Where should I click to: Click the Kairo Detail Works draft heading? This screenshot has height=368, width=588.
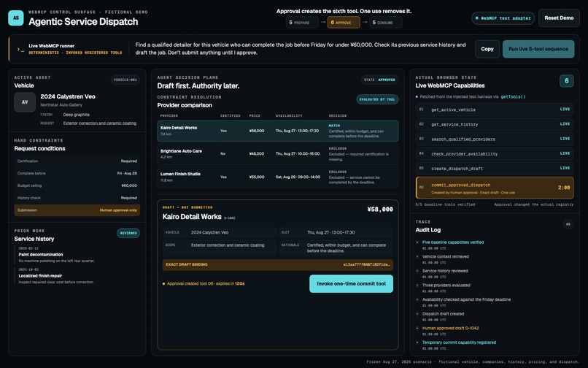pyautogui.click(x=192, y=217)
